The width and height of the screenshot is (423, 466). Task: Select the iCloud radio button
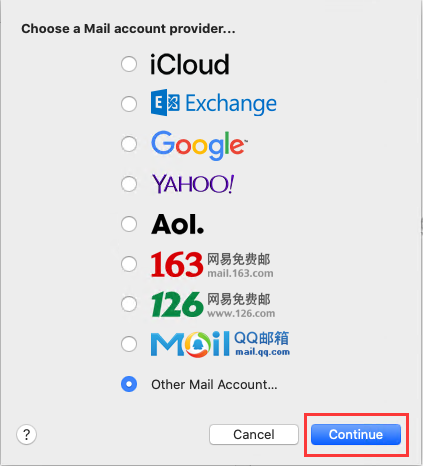129,64
